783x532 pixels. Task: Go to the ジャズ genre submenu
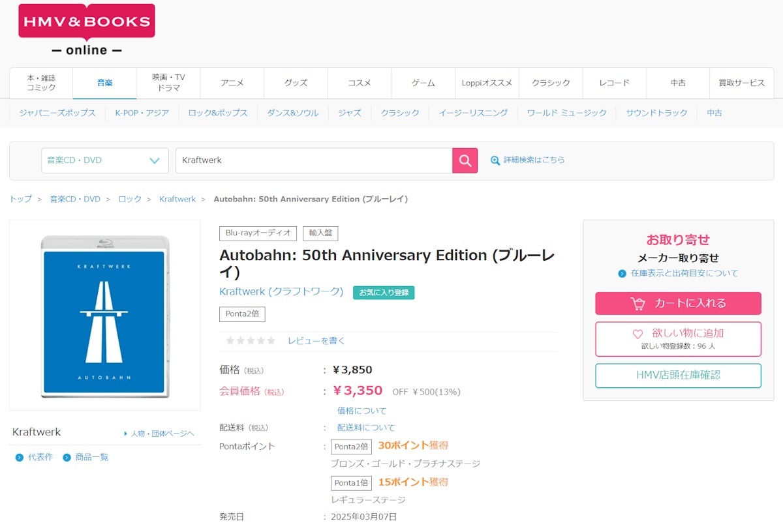[350, 113]
